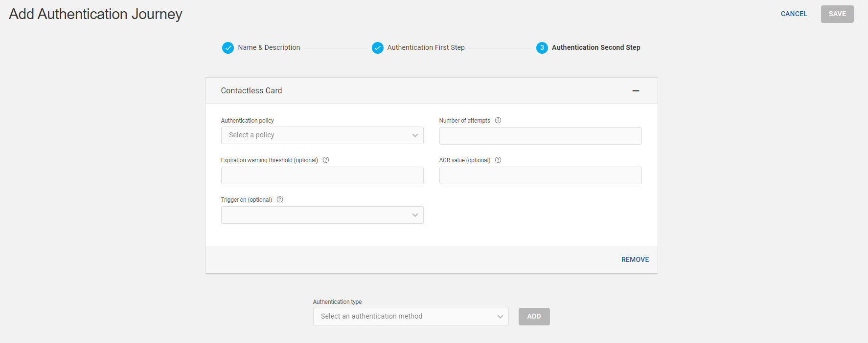
Task: Remove the Contactless Card method
Action: point(635,259)
